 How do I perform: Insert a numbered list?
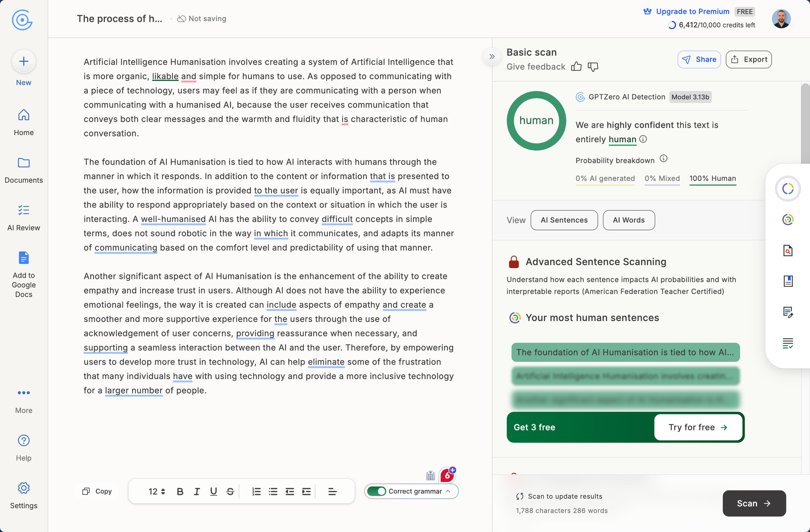256,491
